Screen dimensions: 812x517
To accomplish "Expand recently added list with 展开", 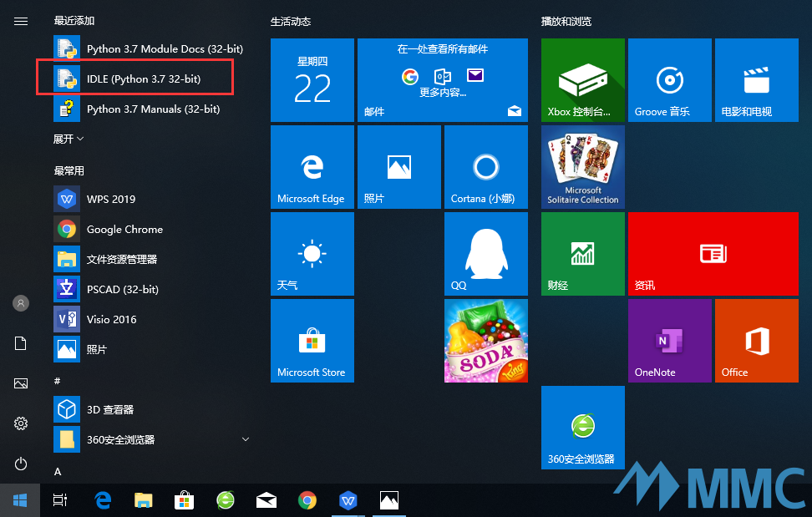I will click(x=69, y=139).
